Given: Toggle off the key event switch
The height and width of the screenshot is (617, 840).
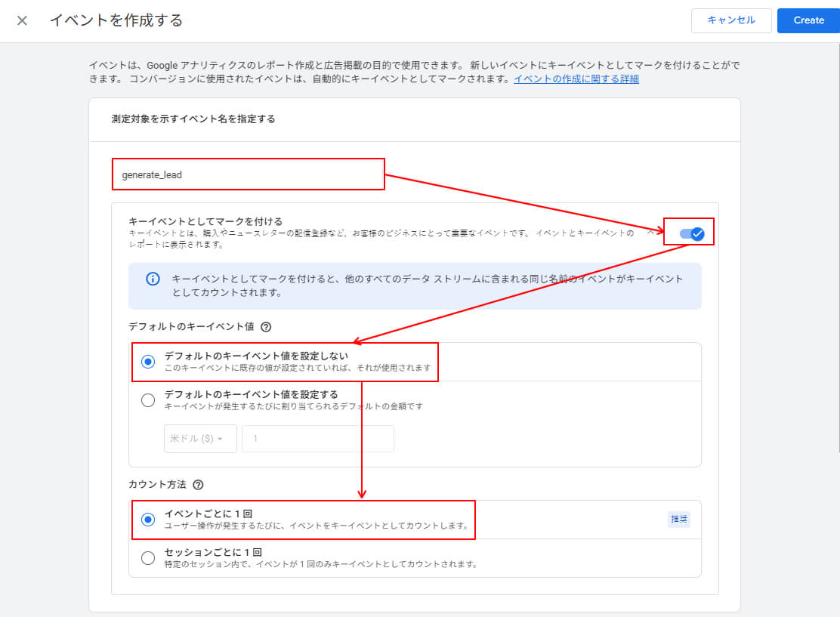Looking at the screenshot, I should 692,234.
